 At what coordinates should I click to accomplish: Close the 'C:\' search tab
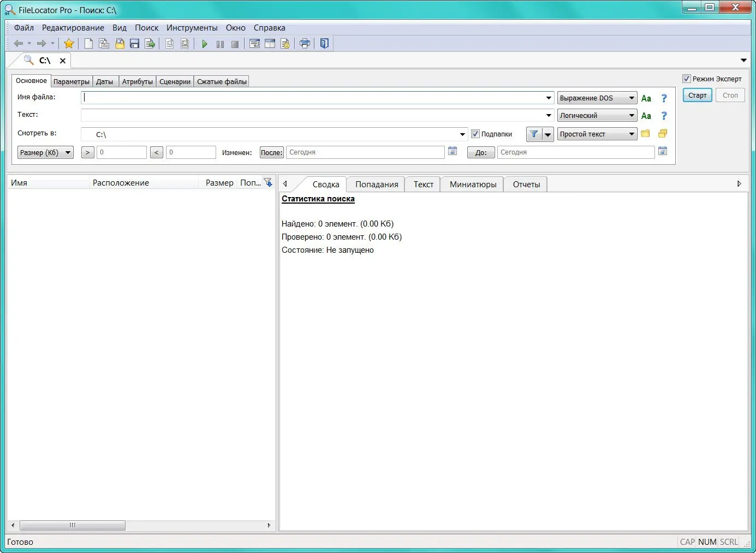pos(63,61)
